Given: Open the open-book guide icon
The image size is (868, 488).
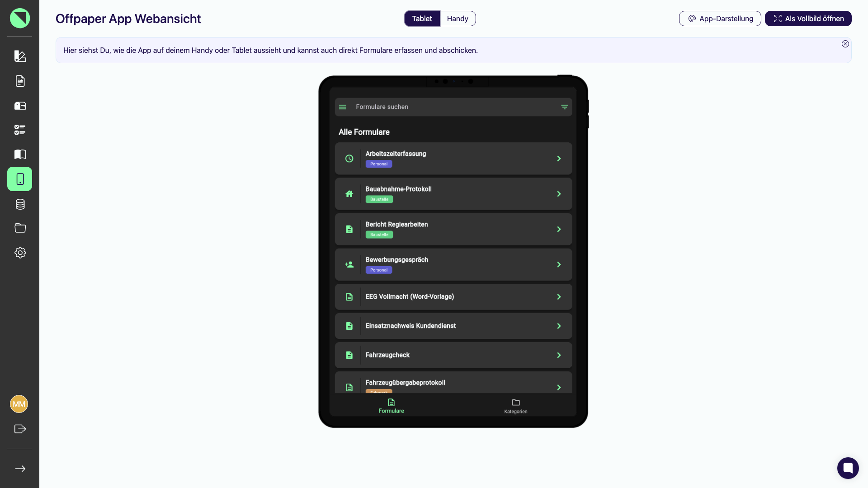Looking at the screenshot, I should (x=20, y=155).
